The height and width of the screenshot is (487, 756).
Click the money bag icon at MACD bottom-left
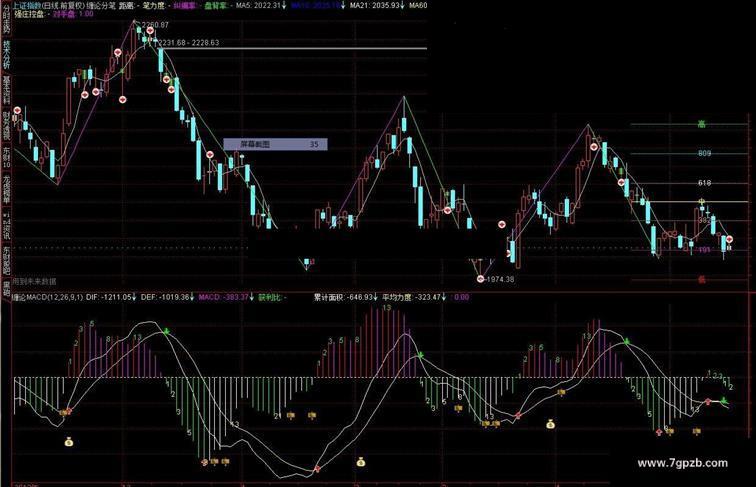point(69,442)
